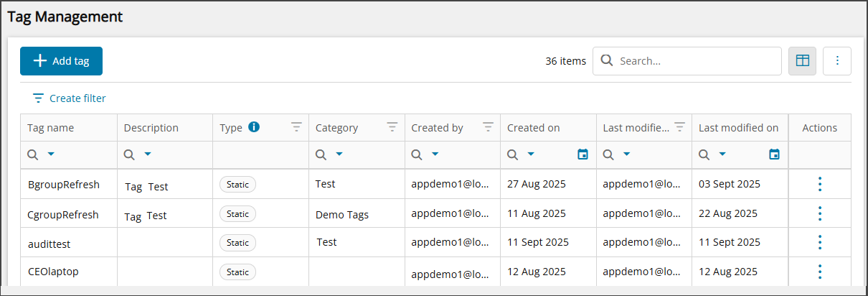The image size is (868, 296).
Task: Open actions menu for CEOlaptop row
Action: pos(820,272)
